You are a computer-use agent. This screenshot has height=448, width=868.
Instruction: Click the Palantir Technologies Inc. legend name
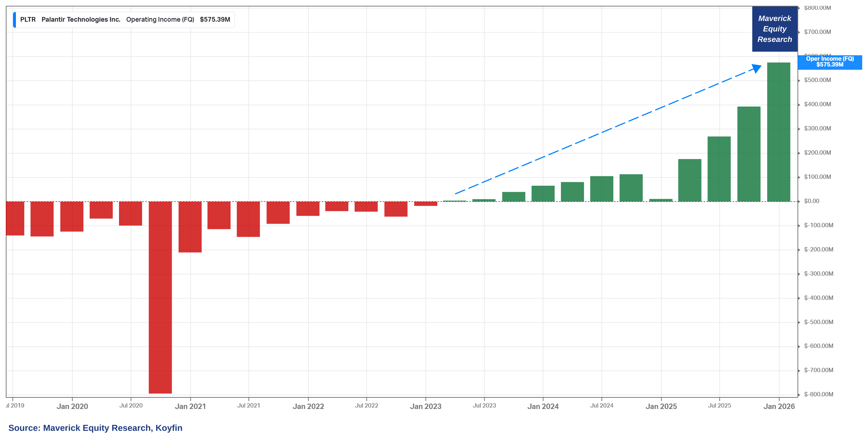pyautogui.click(x=81, y=20)
